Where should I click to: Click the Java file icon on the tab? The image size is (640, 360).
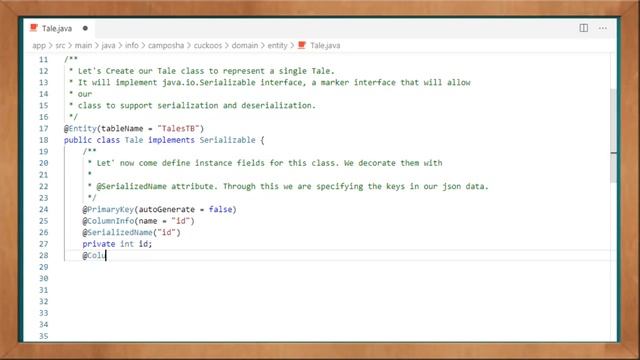point(33,28)
